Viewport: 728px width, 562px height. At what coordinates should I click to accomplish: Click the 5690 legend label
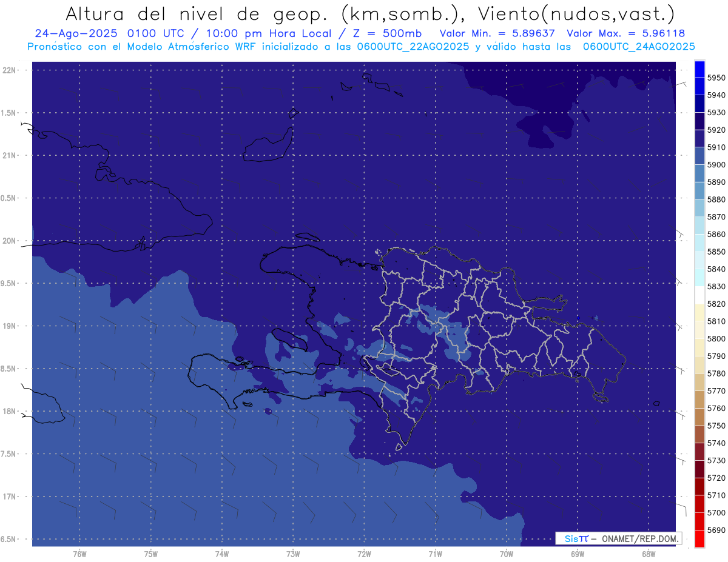(716, 530)
